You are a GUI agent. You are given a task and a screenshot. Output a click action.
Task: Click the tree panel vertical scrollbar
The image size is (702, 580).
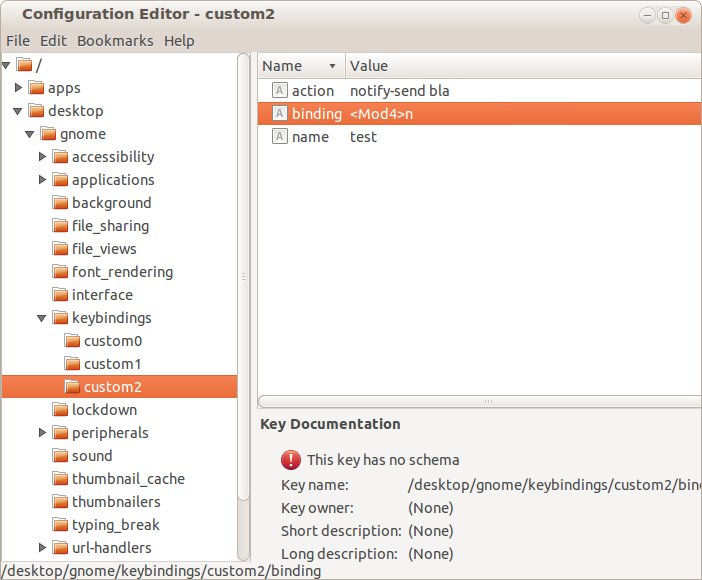[x=244, y=277]
